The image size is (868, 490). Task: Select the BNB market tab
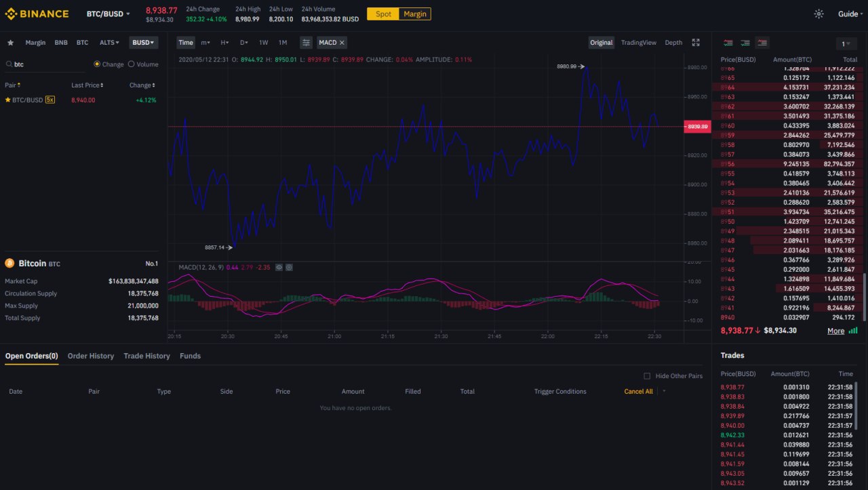point(61,43)
